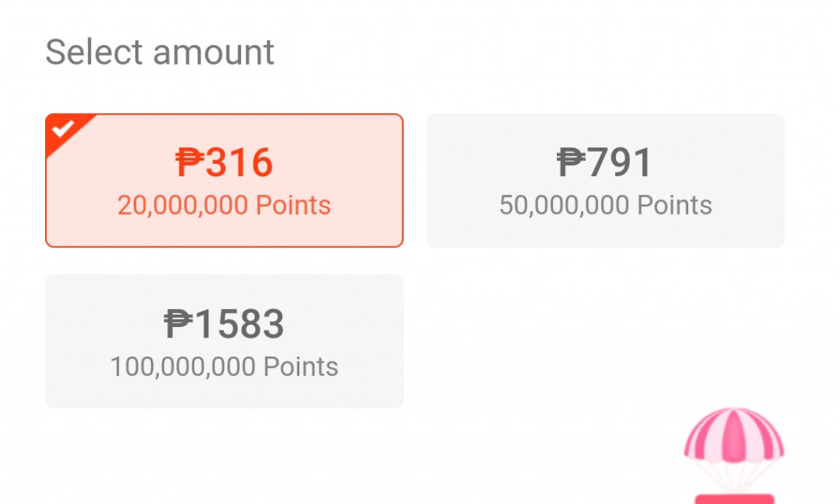The width and height of the screenshot is (840, 504).
Task: Click the peso sign on ₱1583
Action: tap(177, 325)
